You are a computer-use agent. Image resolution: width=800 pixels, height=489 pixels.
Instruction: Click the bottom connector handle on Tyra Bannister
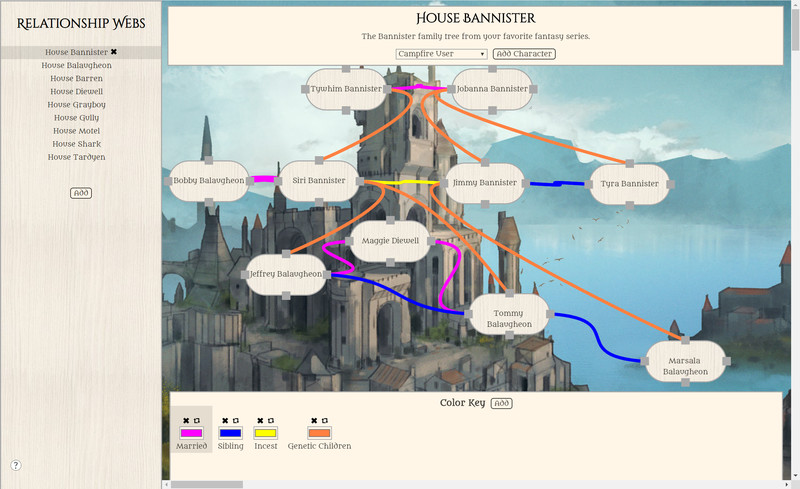[x=630, y=205]
